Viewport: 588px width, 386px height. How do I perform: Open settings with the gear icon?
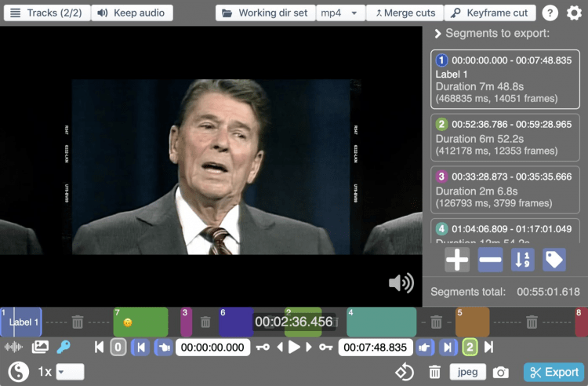pos(574,13)
